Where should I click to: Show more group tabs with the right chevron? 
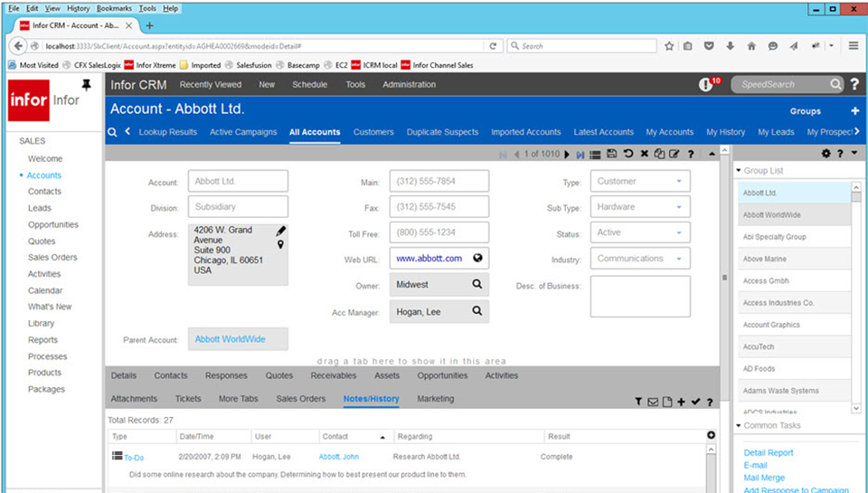pyautogui.click(x=857, y=131)
